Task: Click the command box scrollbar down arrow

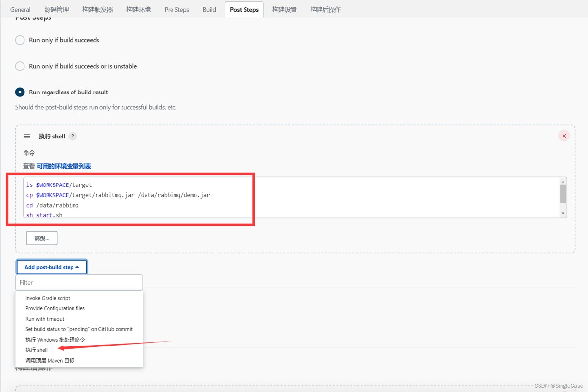Action: click(563, 213)
